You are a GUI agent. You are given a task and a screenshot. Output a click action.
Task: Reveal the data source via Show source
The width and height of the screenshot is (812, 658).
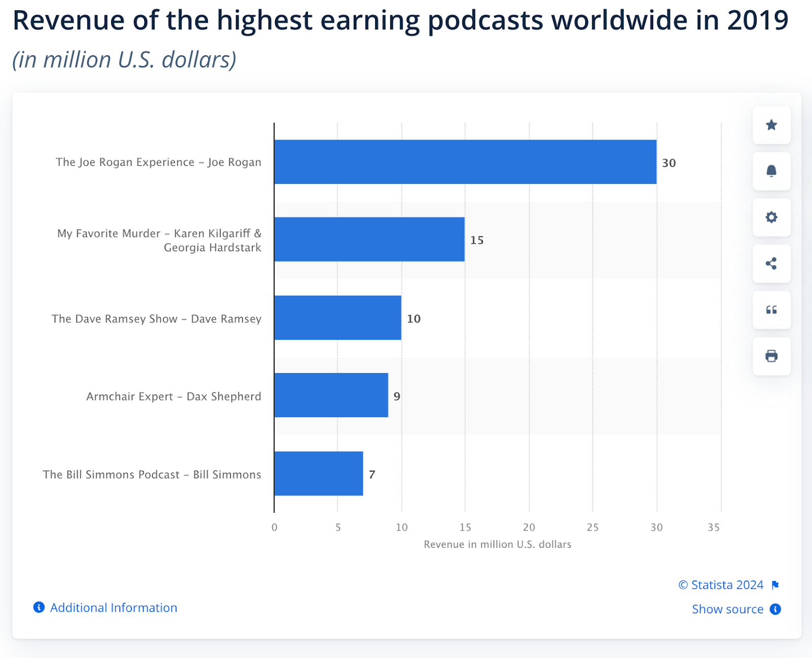(x=728, y=609)
